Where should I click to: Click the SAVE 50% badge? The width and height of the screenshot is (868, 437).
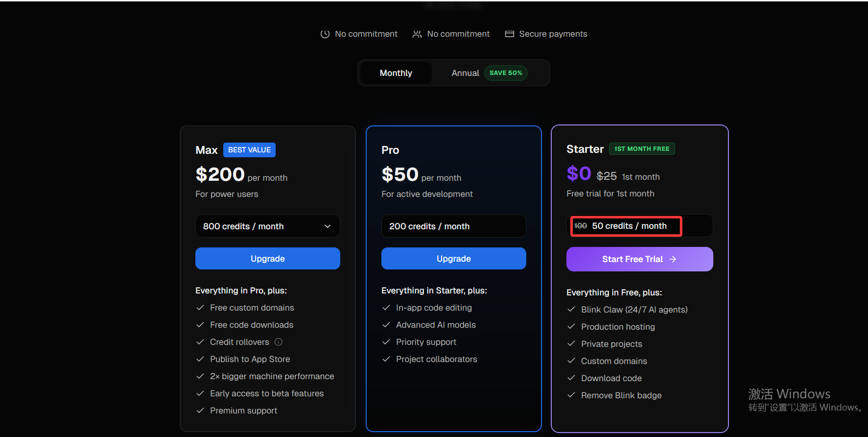pos(506,73)
